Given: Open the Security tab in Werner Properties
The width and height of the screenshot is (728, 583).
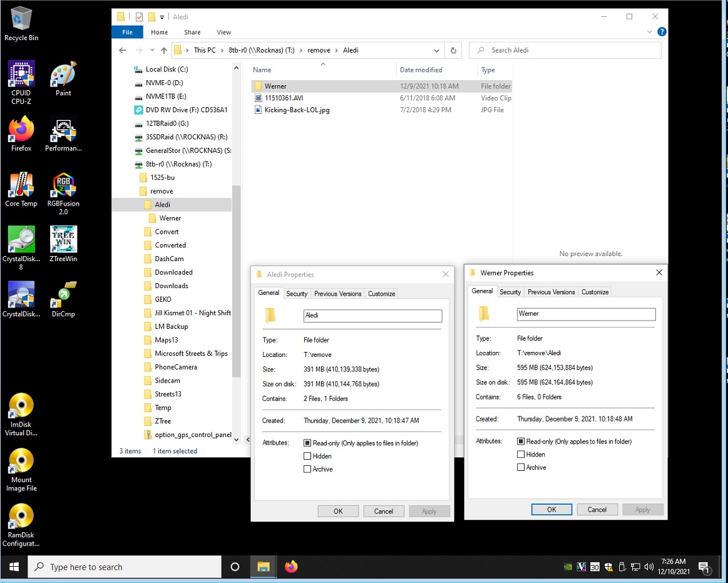Looking at the screenshot, I should click(510, 292).
